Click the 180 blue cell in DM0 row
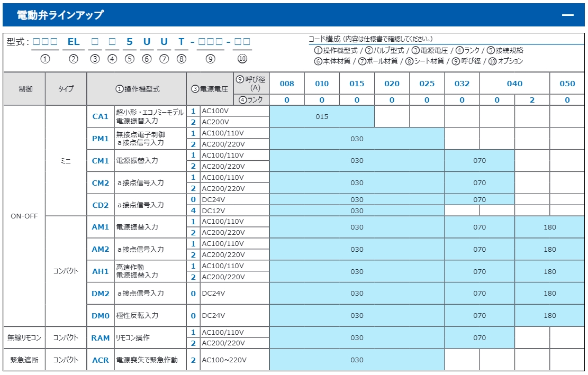588x375 pixels. click(550, 316)
